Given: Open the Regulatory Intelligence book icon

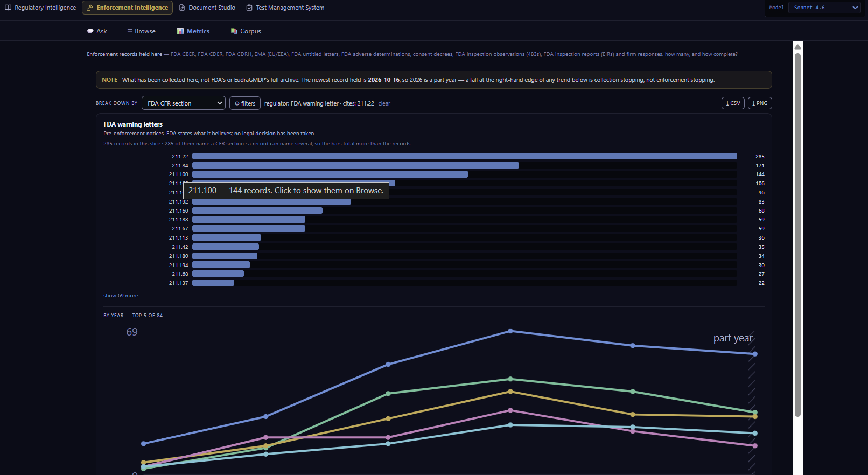Looking at the screenshot, I should coord(8,8).
